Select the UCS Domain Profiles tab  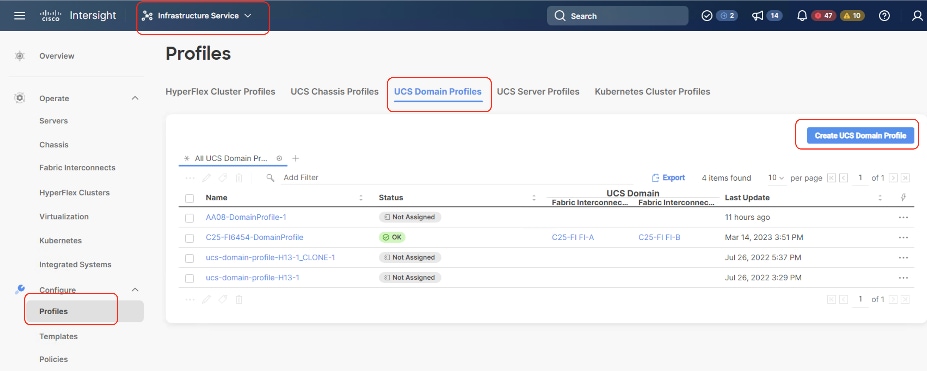point(438,92)
